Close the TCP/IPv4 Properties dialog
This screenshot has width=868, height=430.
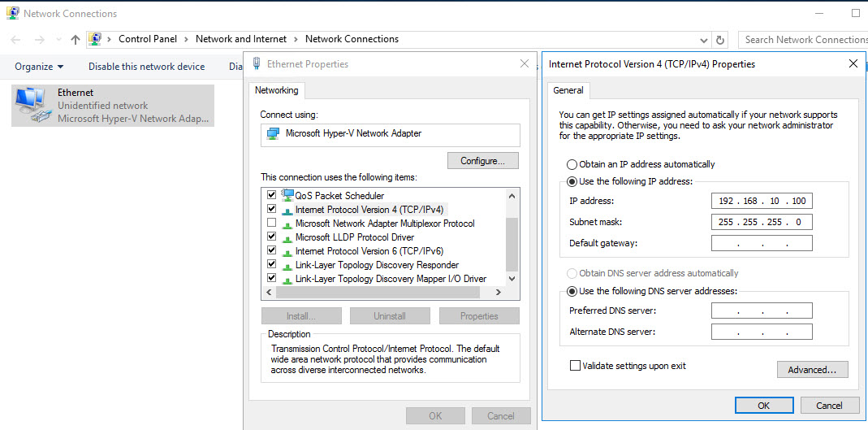[853, 63]
